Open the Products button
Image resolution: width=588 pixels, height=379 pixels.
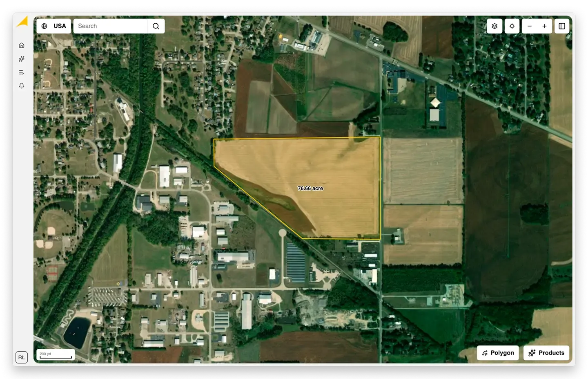pos(546,353)
